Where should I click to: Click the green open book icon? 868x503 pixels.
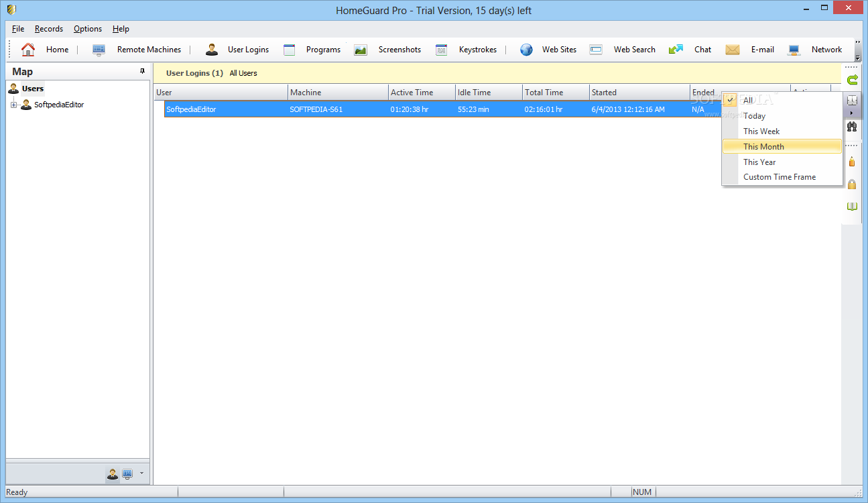852,206
